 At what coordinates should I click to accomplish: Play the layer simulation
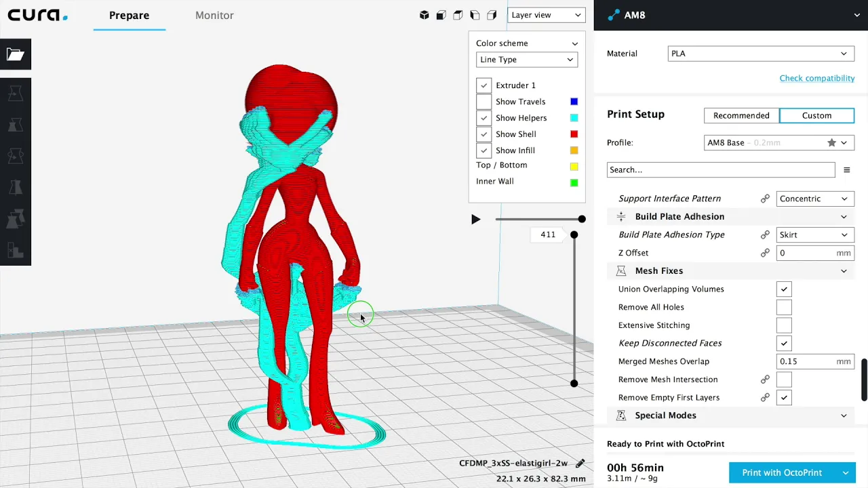(475, 219)
